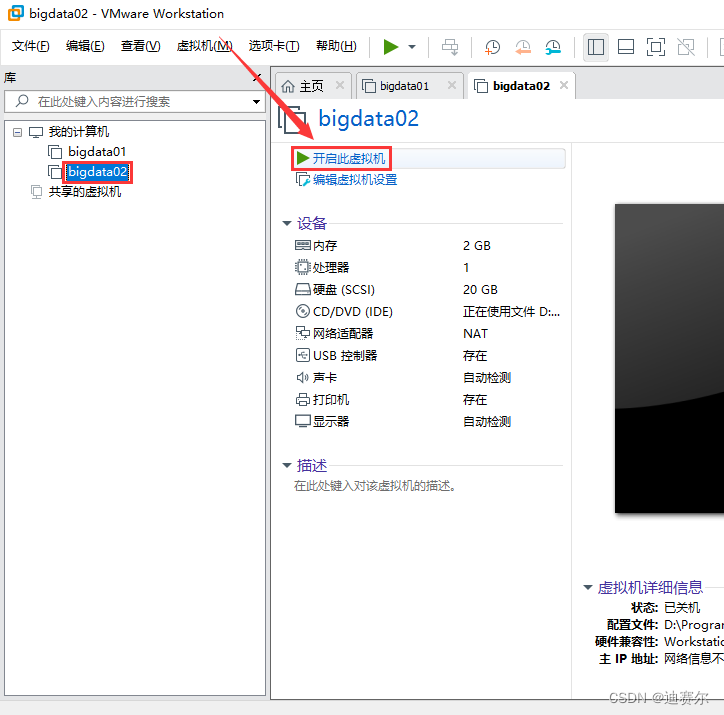Viewport: 724px width, 715px height.
Task: Collapse the 虚拟机详细信息 section
Action: click(588, 588)
